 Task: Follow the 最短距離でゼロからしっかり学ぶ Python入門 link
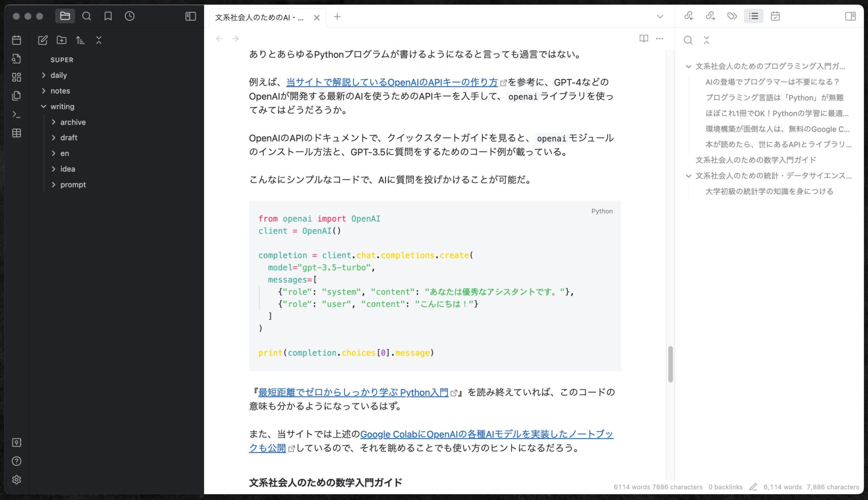click(x=353, y=393)
